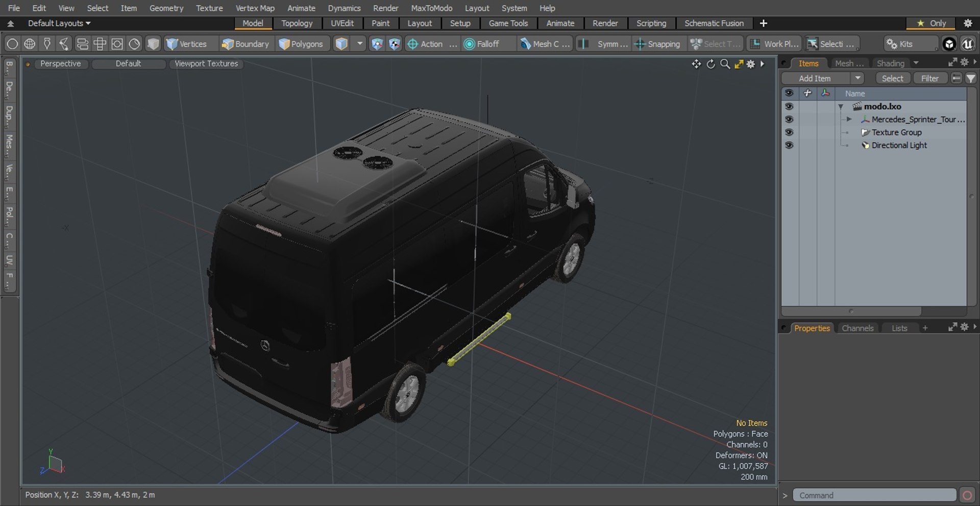Toggle Snapping in the toolbar
This screenshot has width=980, height=506.
[657, 44]
